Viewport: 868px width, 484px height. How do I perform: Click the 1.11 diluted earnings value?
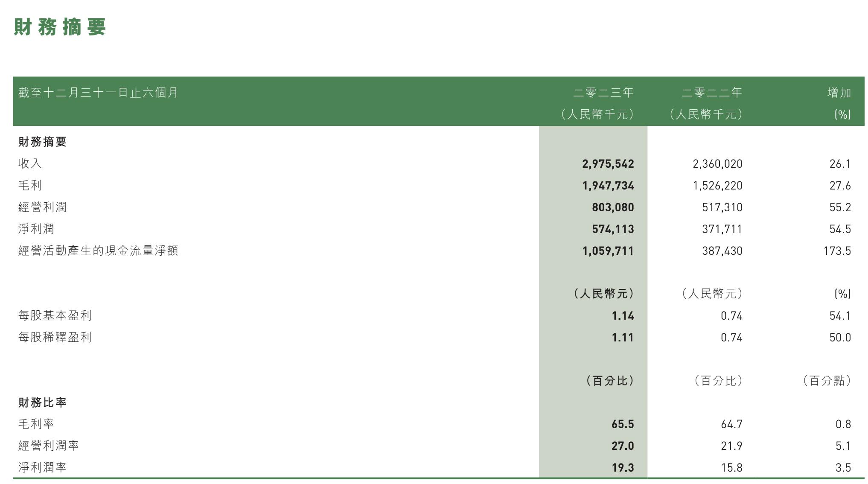pyautogui.click(x=623, y=338)
